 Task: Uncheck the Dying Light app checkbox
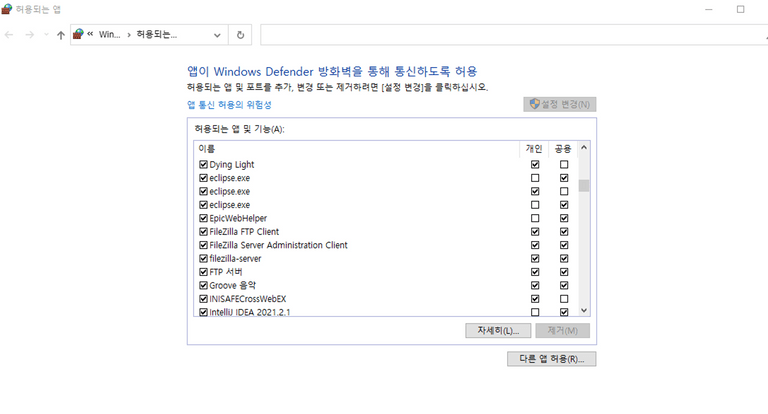(203, 164)
